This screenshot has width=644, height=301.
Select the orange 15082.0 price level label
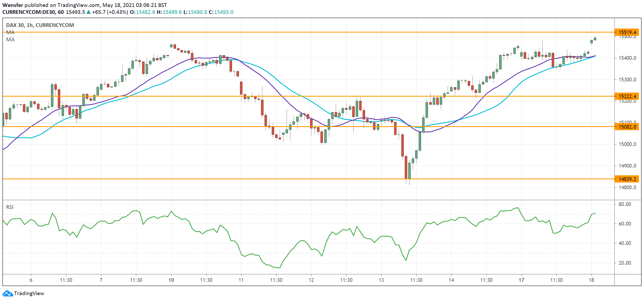pos(627,126)
